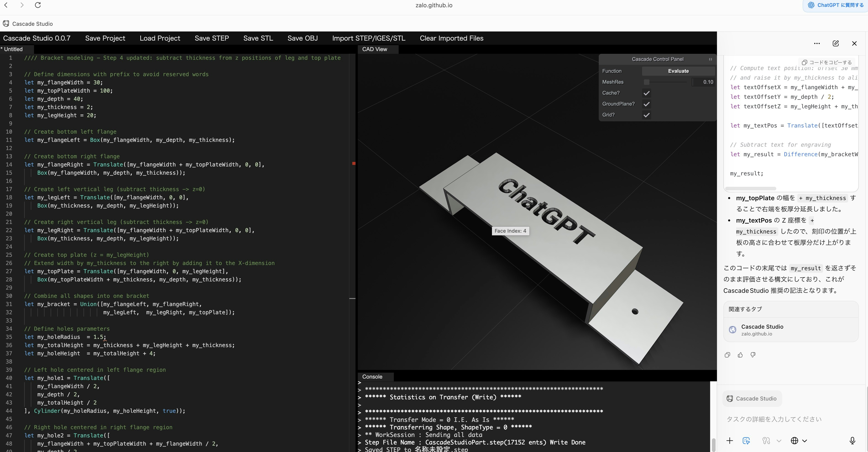Toggle the Cache? checkbox
This screenshot has height=452, width=868.
coord(646,93)
